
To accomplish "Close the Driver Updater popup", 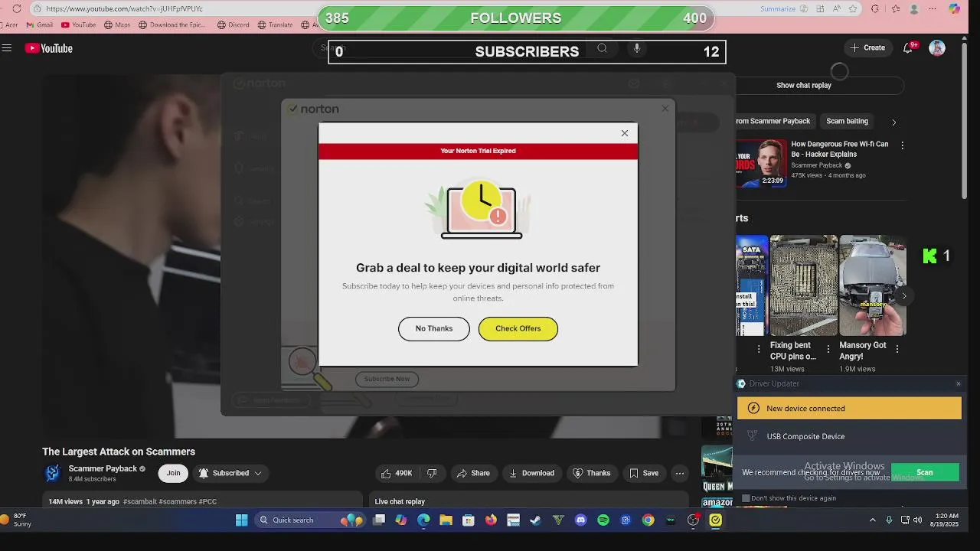I will pyautogui.click(x=958, y=384).
